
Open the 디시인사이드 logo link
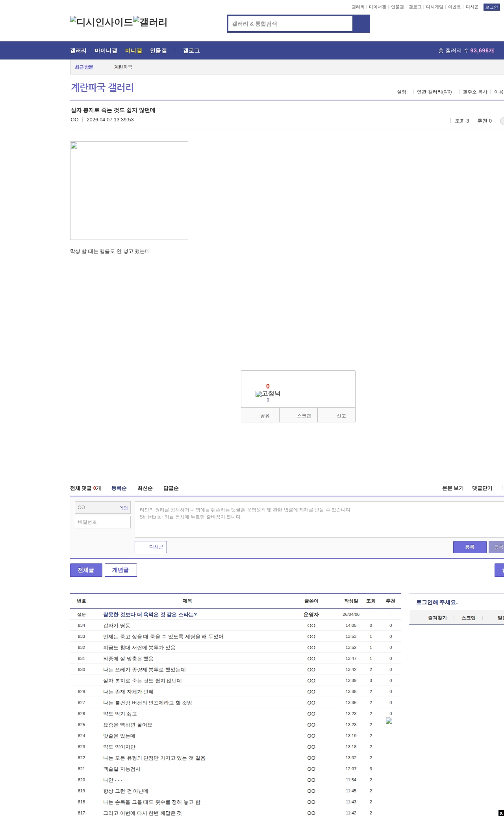click(102, 22)
